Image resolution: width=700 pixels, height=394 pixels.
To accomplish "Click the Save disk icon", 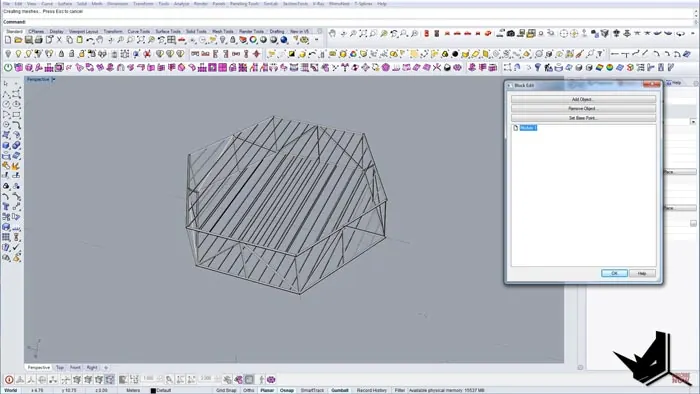I will click(x=29, y=40).
